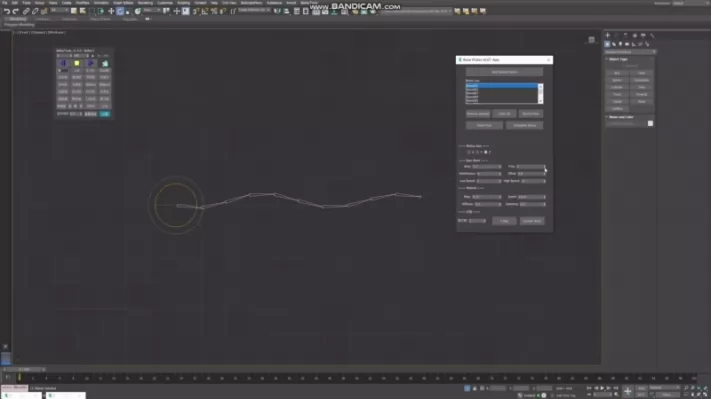The height and width of the screenshot is (399, 711).
Task: Select the Lights category icon
Action: (620, 44)
